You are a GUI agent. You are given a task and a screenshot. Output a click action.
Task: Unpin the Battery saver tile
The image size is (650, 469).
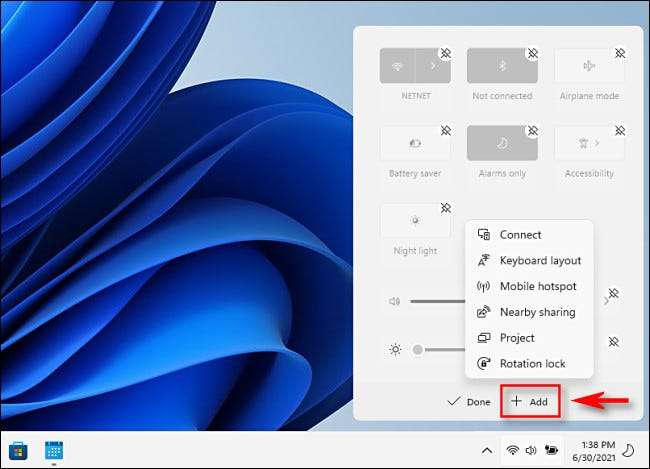(x=446, y=131)
